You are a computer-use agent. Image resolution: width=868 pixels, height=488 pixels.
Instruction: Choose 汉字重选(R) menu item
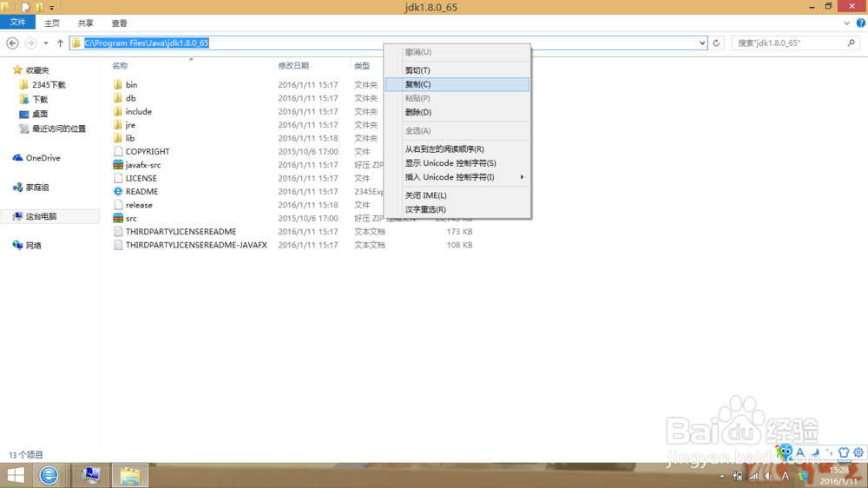pos(457,209)
